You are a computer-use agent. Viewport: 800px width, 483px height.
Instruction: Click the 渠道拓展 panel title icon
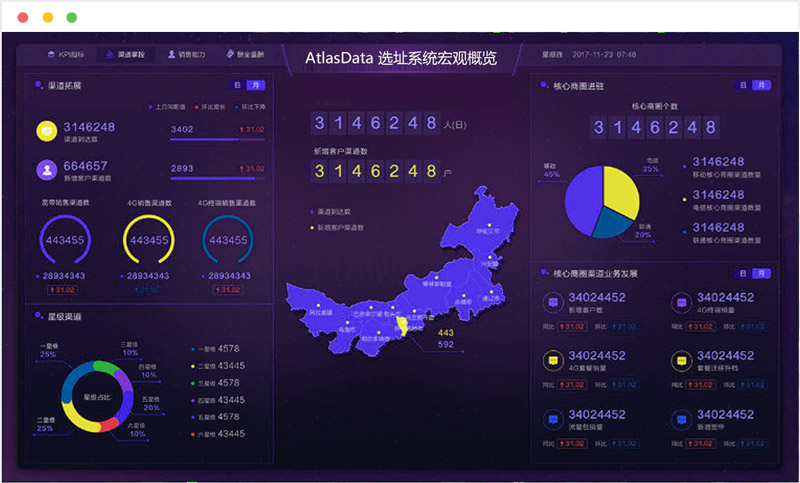[39, 85]
